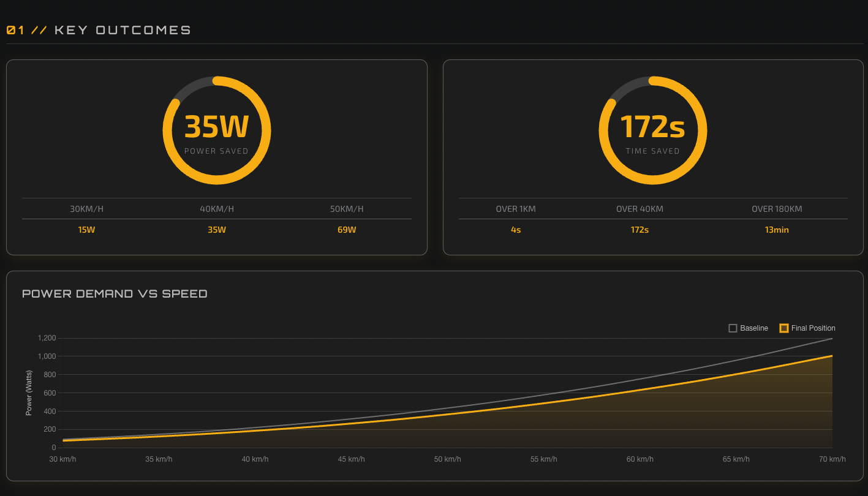The image size is (868, 496).
Task: Expand the POWER DEMAND VS SPEED panel
Action: point(115,293)
